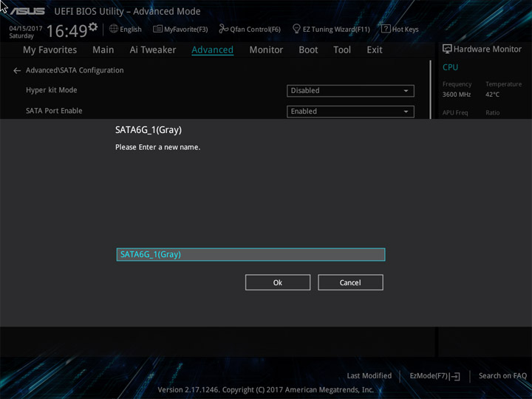Go back using the arrow beside Advanced\SATA Configuration

coord(17,71)
